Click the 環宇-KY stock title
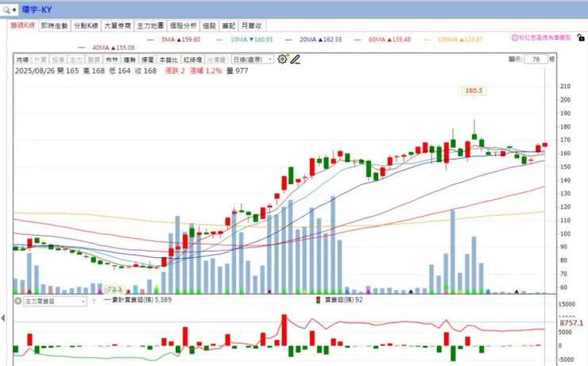Viewport: 588px width, 366px height. coord(37,10)
